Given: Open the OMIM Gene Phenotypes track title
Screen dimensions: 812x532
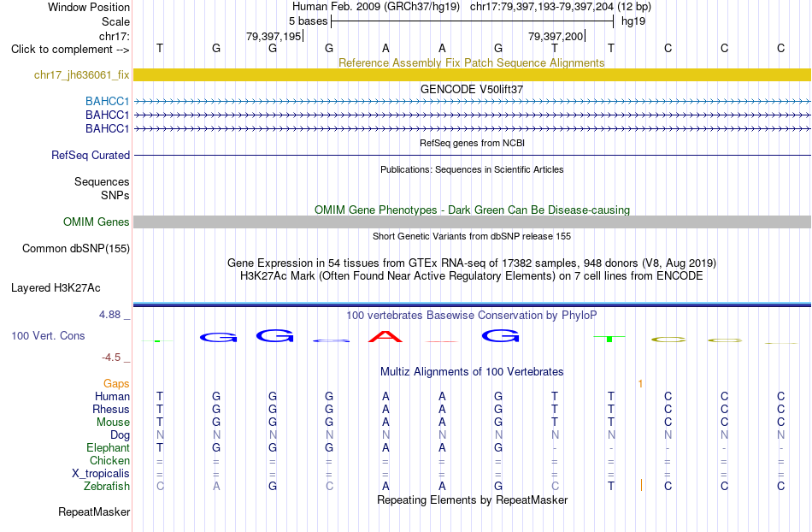Looking at the screenshot, I should tap(472, 210).
